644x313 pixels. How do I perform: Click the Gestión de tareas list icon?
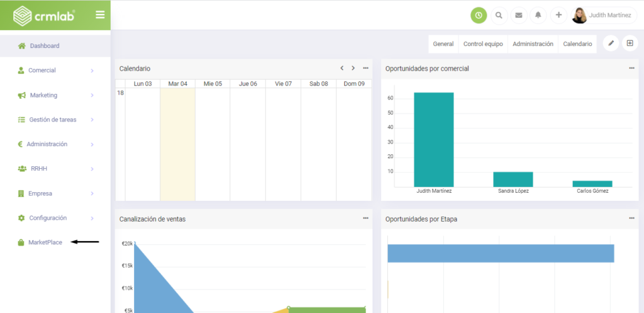[x=21, y=120]
